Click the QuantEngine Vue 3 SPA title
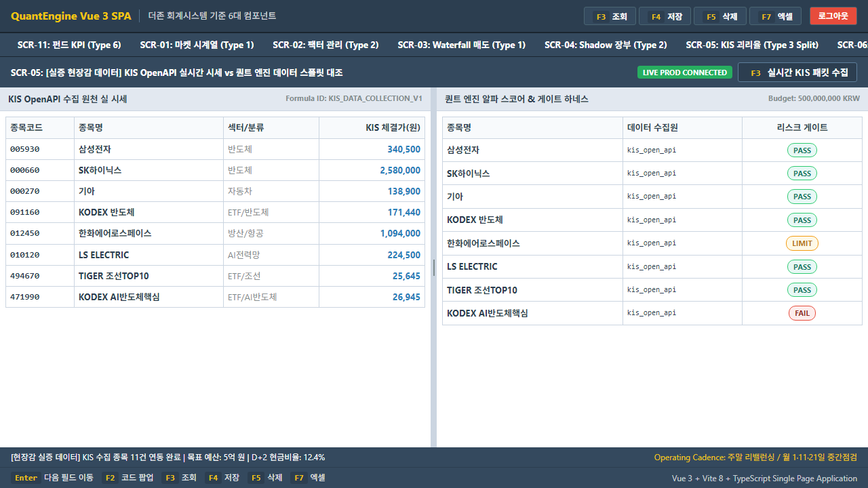The width and height of the screenshot is (868, 488). click(x=71, y=16)
